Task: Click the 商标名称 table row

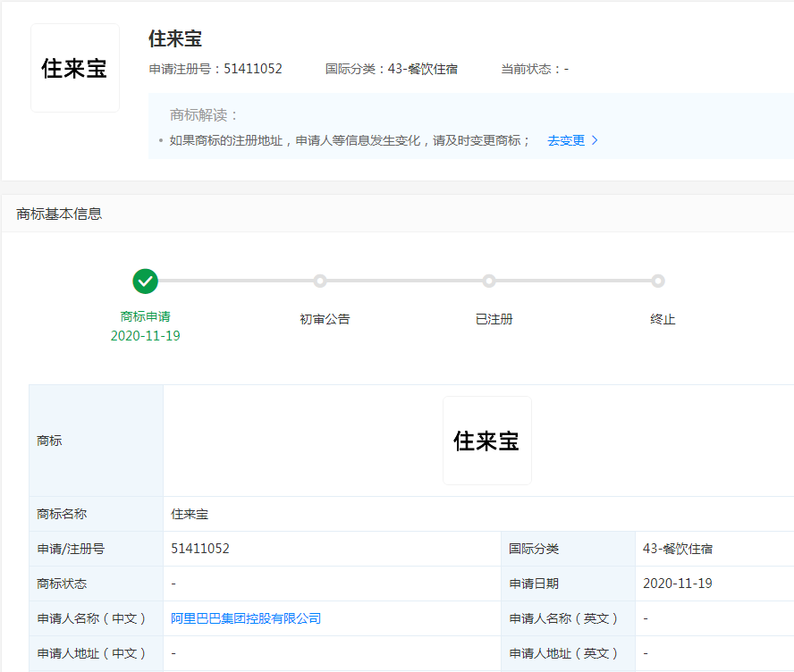Action: tap(63, 513)
